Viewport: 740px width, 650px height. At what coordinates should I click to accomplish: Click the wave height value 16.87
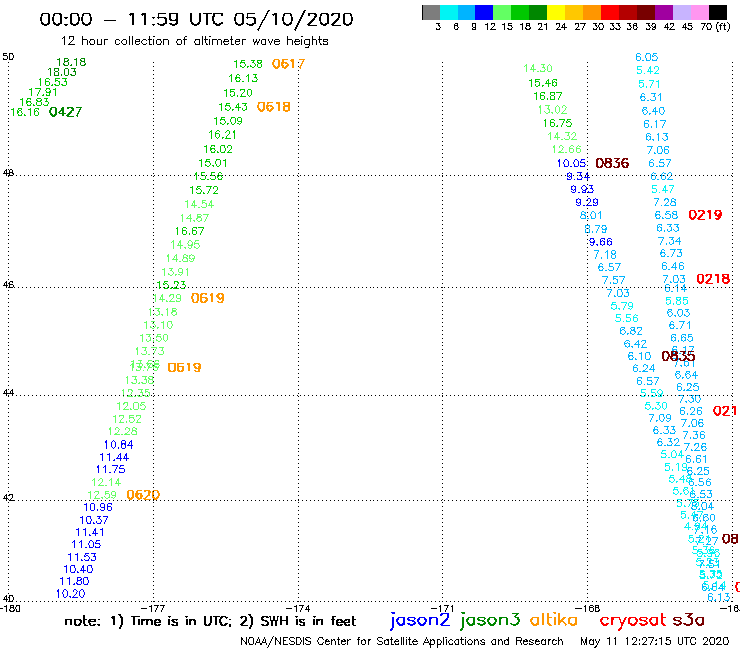point(547,96)
